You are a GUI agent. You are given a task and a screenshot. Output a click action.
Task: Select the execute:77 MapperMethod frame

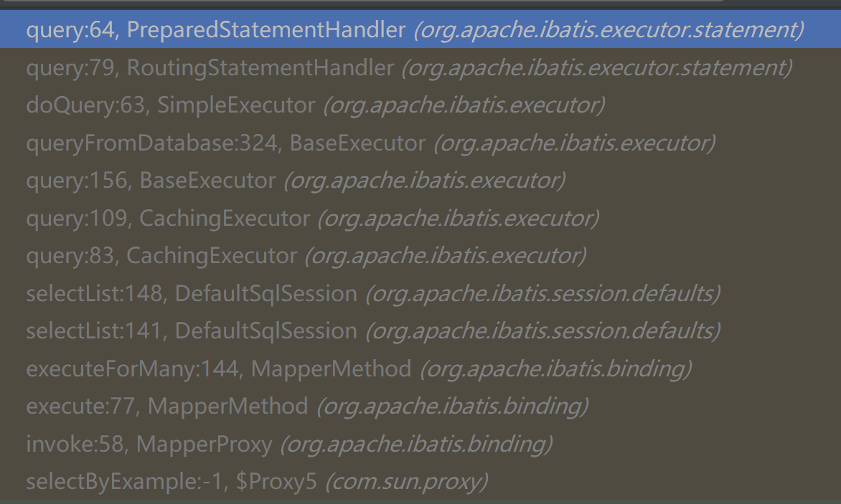click(166, 406)
